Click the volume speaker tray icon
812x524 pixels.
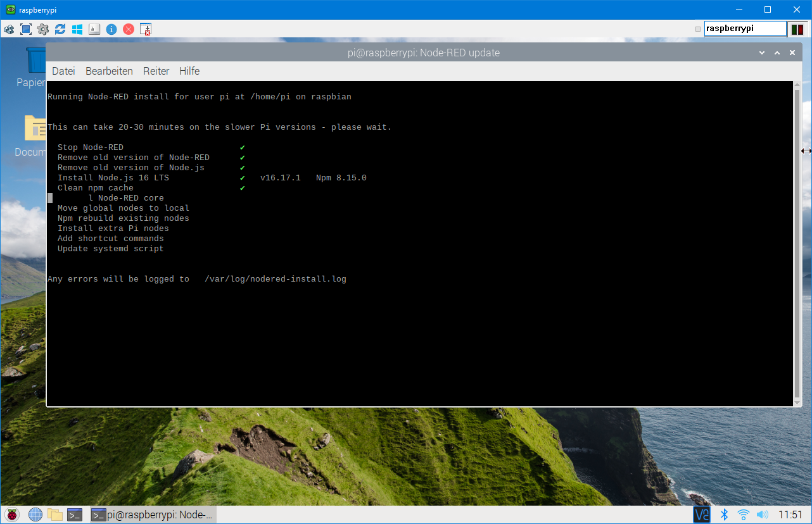point(763,515)
